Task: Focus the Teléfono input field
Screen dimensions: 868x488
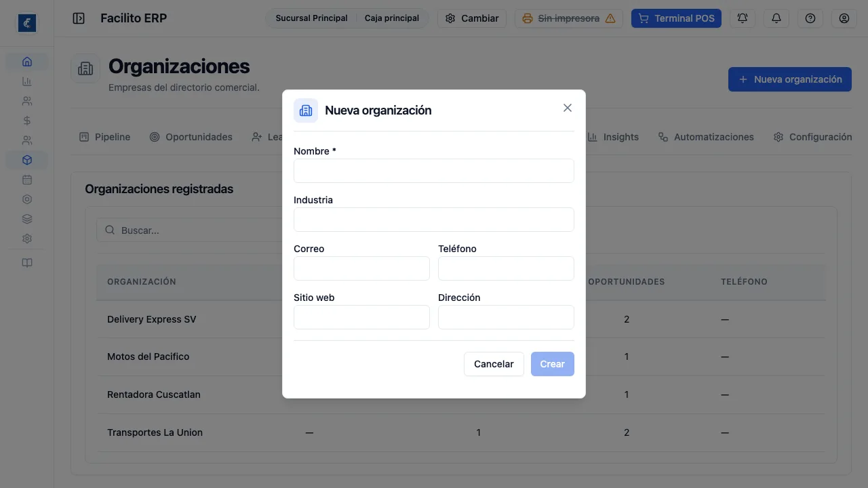Action: (506, 268)
